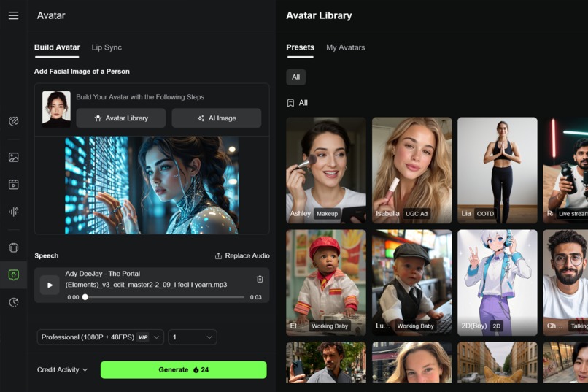Select the bearded man with glasses avatar

point(565,283)
